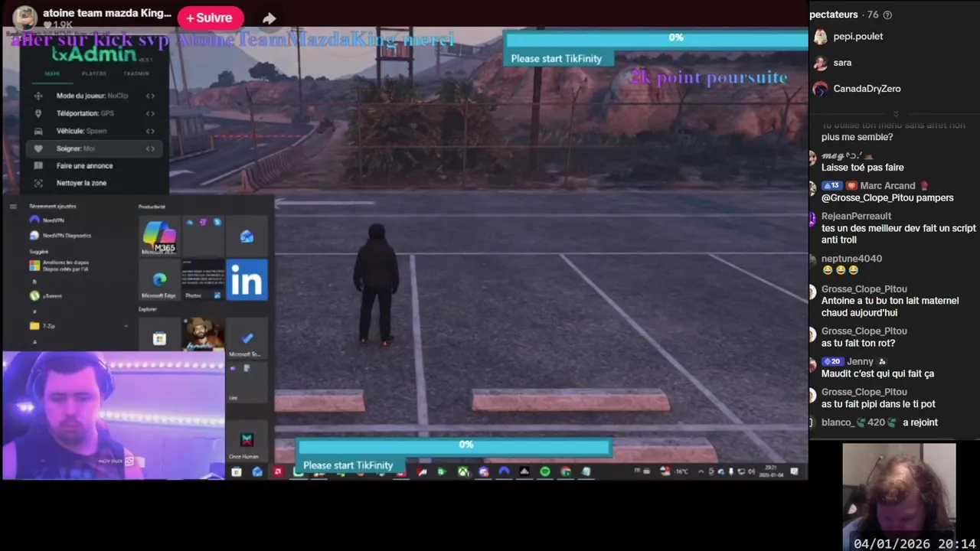Open the Start menu hamburger button
Screen dimensions: 980x551
pos(13,207)
